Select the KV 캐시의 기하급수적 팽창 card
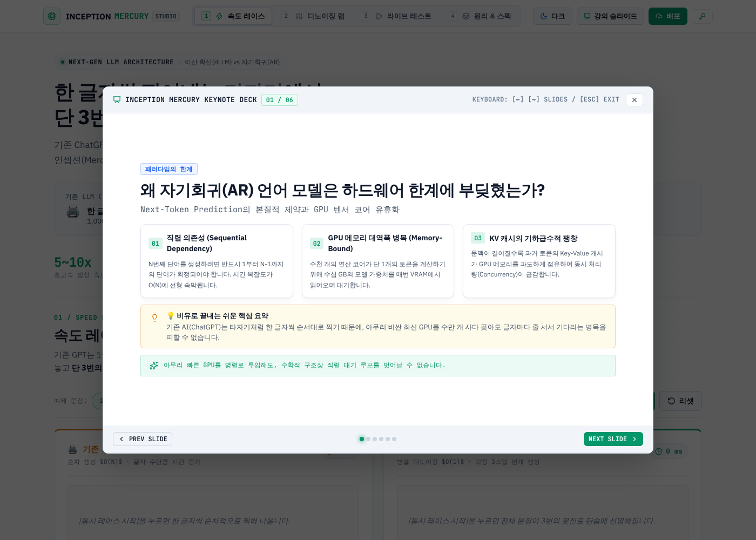Image resolution: width=756 pixels, height=540 pixels. point(539,261)
